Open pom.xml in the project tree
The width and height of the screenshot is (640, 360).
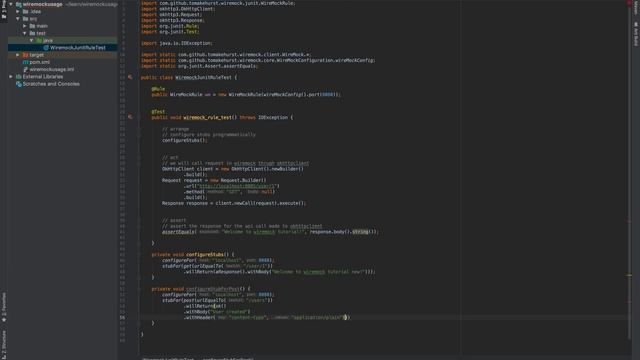[x=40, y=62]
